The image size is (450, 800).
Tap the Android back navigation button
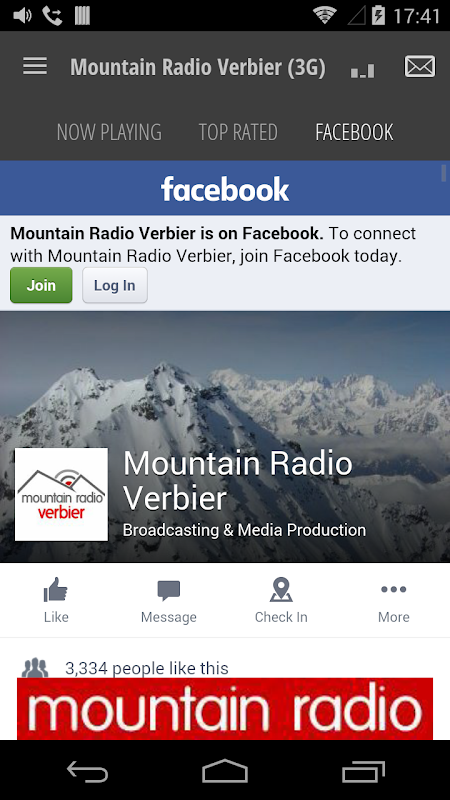pos(87,772)
